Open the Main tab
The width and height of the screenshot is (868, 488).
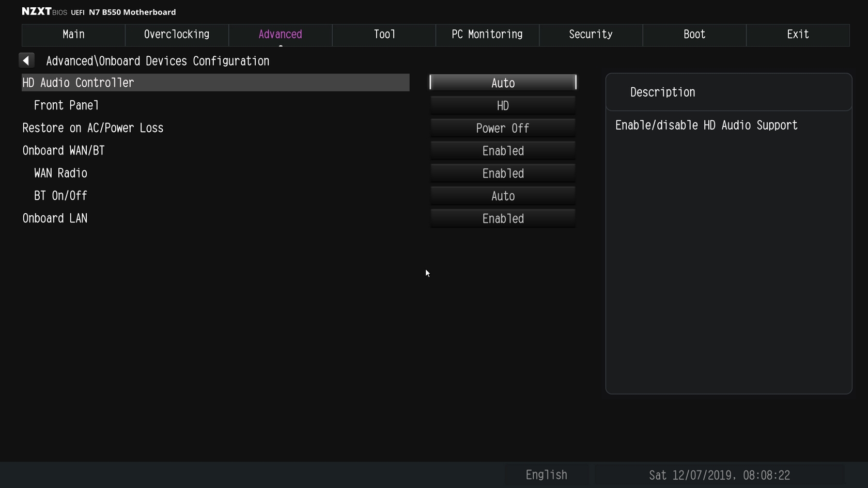73,35
